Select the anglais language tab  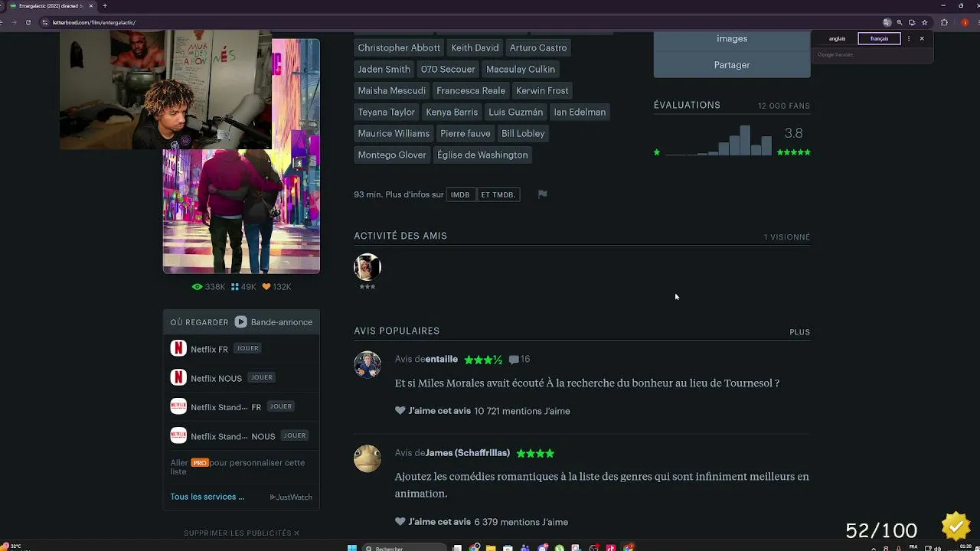[837, 38]
